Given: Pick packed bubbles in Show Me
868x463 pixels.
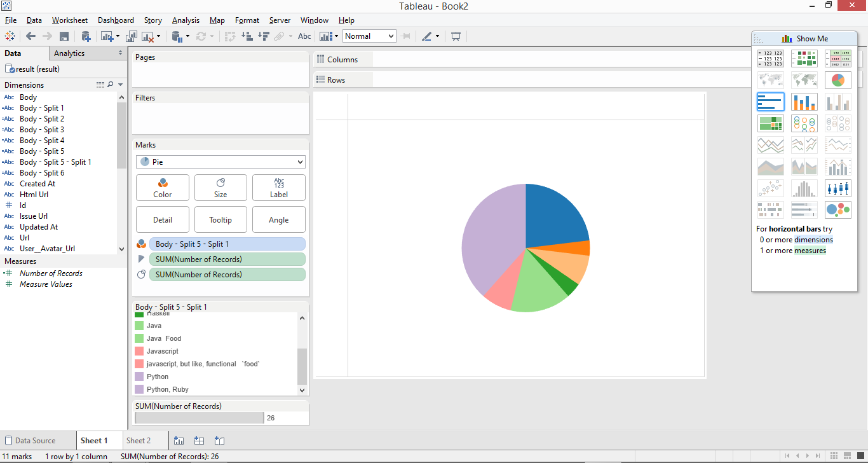Looking at the screenshot, I should pyautogui.click(x=838, y=210).
